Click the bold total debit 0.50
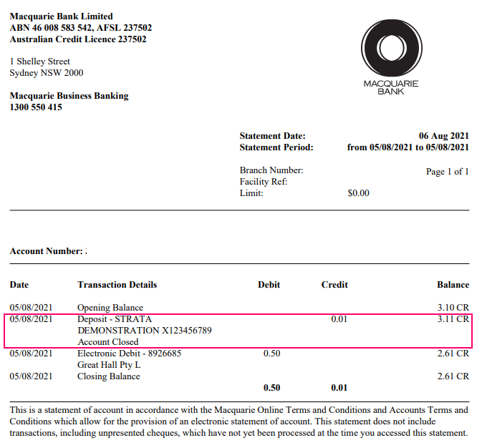The width and height of the screenshot is (482, 448). [x=271, y=388]
